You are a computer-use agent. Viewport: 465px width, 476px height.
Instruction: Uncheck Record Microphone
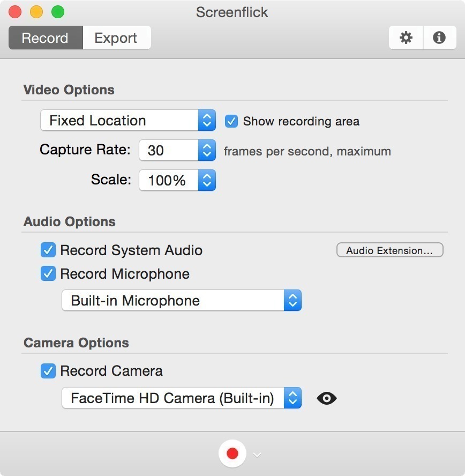(48, 274)
